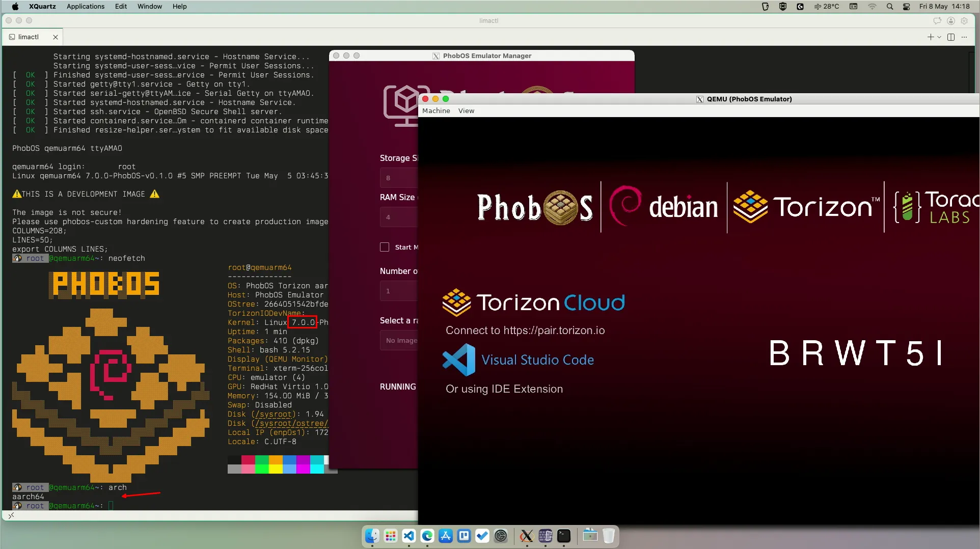
Task: Click the Logitech G menu bar icon
Action: tap(800, 7)
